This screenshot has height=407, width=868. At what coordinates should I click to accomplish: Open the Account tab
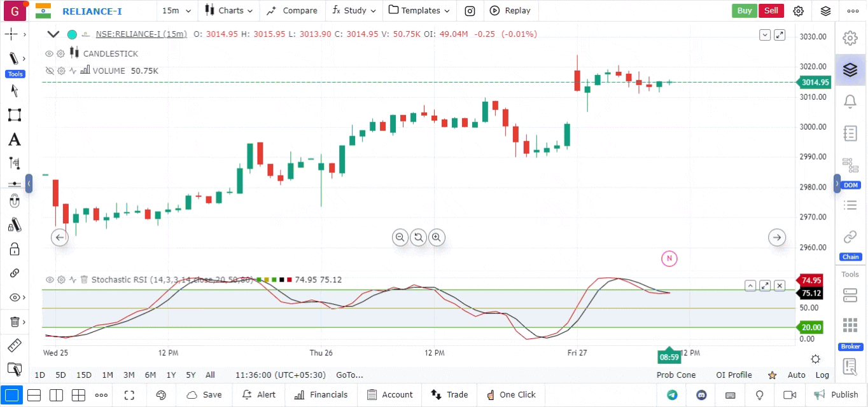tap(390, 395)
